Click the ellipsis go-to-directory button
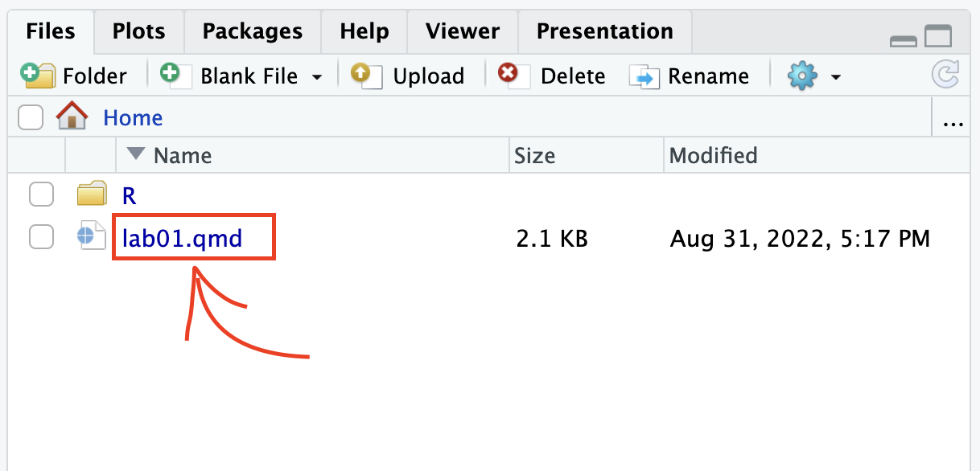 pyautogui.click(x=953, y=120)
